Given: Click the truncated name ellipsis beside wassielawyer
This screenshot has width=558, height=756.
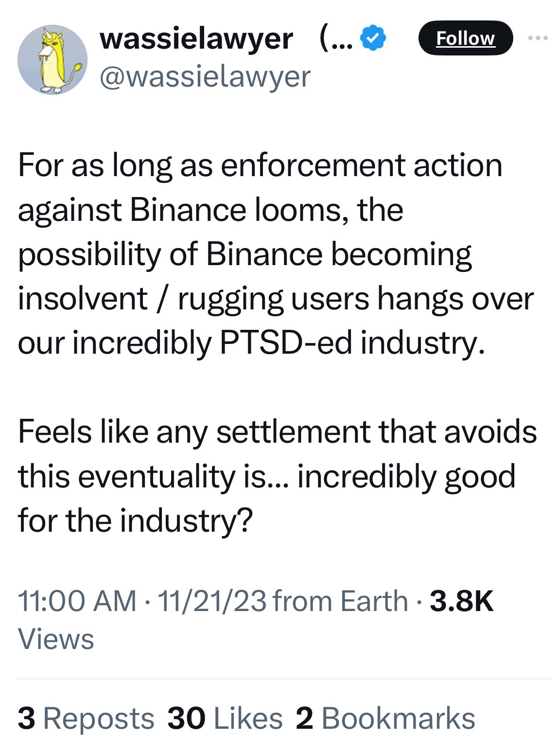Looking at the screenshot, I should pyautogui.click(x=335, y=39).
